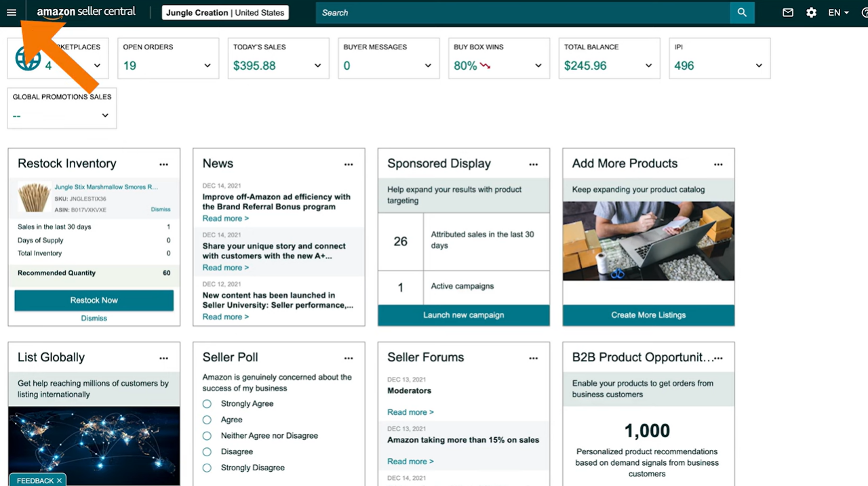Image resolution: width=868 pixels, height=486 pixels.
Task: Open the Sponsored Display card options menu
Action: [x=534, y=164]
